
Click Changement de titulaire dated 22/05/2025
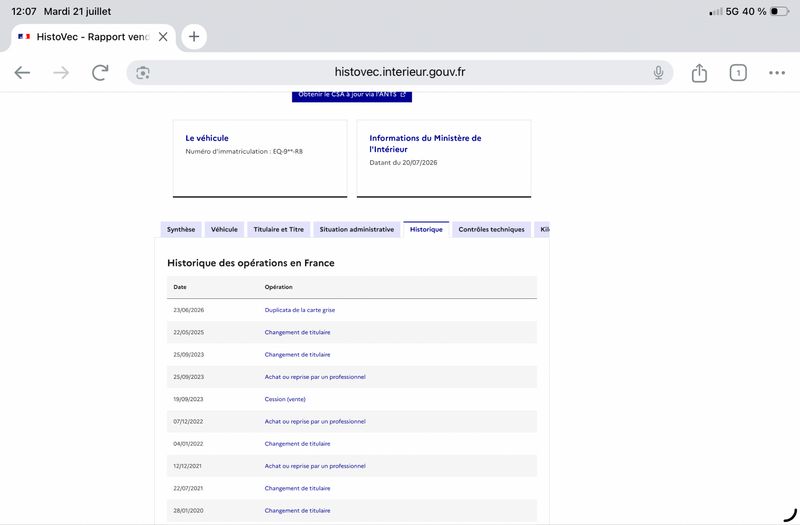tap(297, 333)
